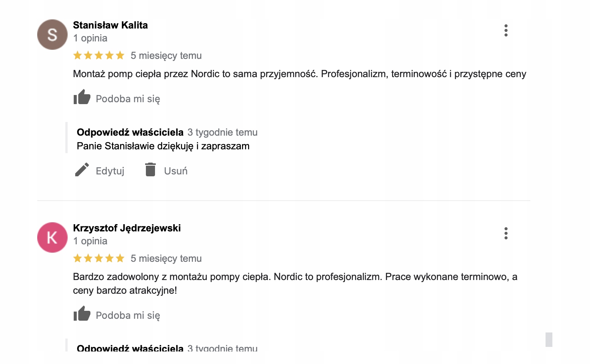Click "Podoba mi się" text under Krzysztof's review
Screen dimensions: 590x364
pyautogui.click(x=128, y=315)
